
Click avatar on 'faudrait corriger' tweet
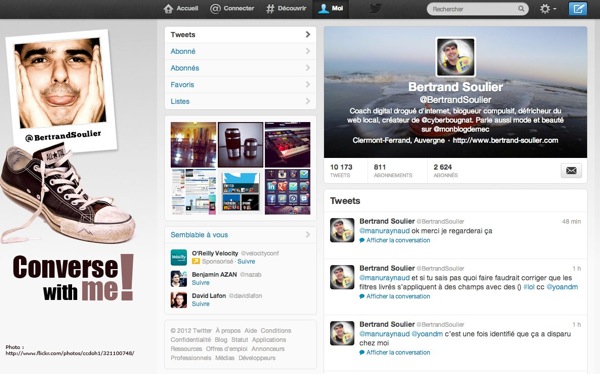click(x=342, y=277)
